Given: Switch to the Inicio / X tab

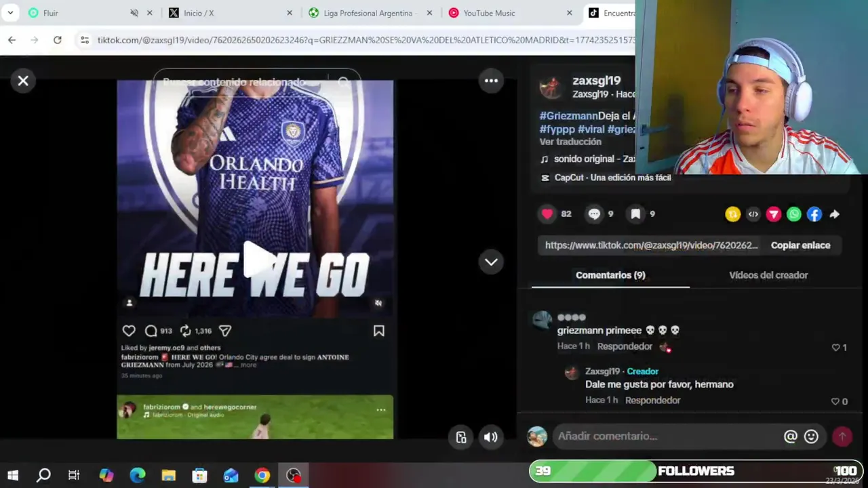Looking at the screenshot, I should (224, 13).
